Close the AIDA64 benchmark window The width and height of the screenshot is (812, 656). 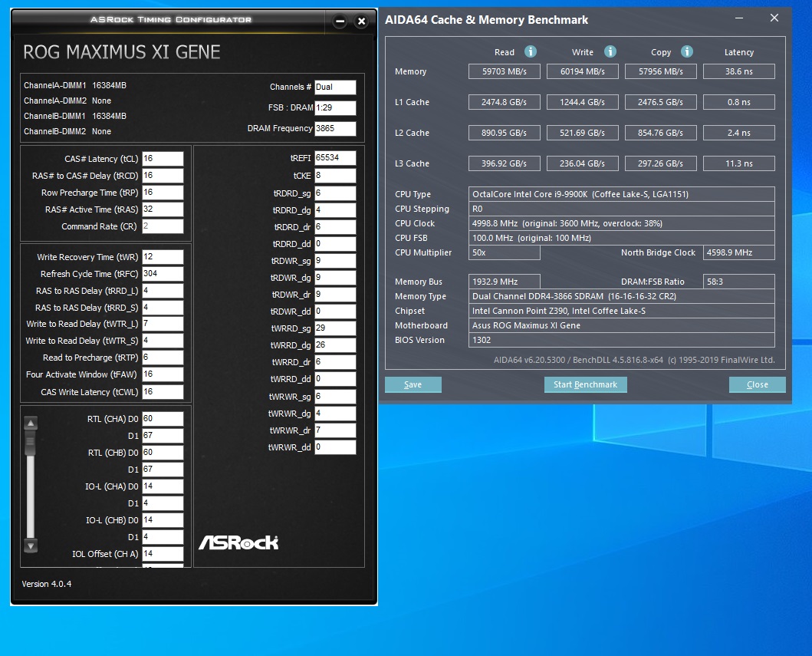(774, 18)
